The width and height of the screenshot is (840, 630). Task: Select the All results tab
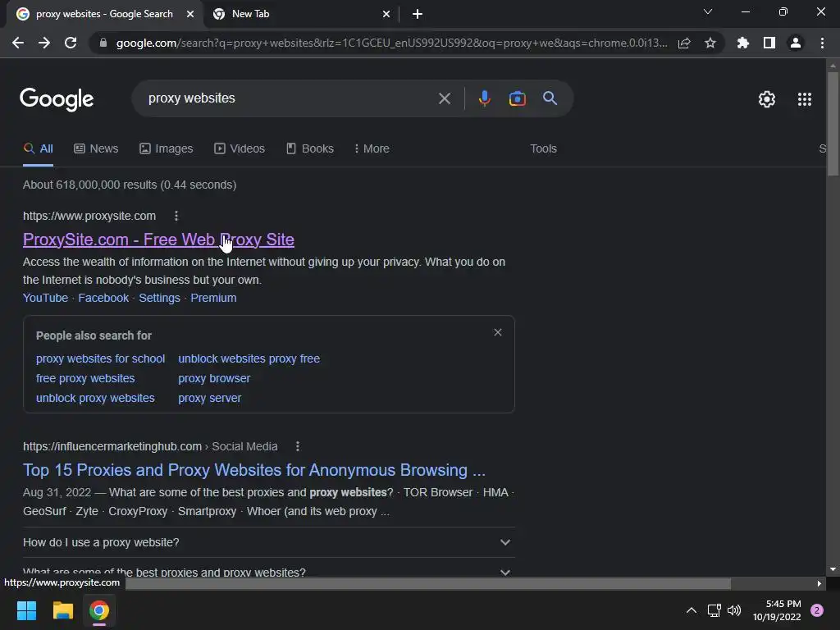tap(38, 148)
